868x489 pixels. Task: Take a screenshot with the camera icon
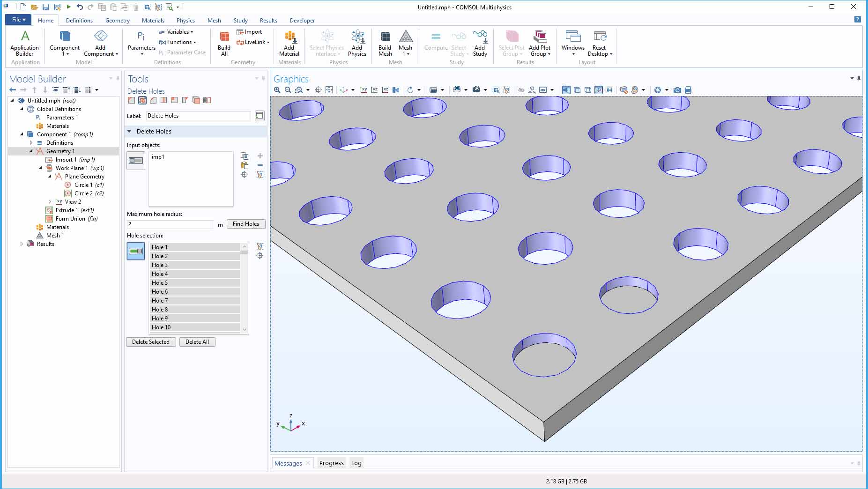coord(677,90)
